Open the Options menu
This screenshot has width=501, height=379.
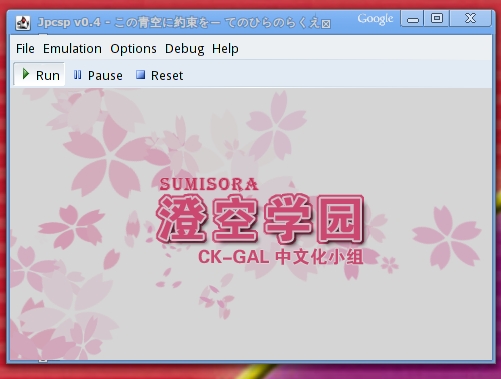(x=133, y=49)
